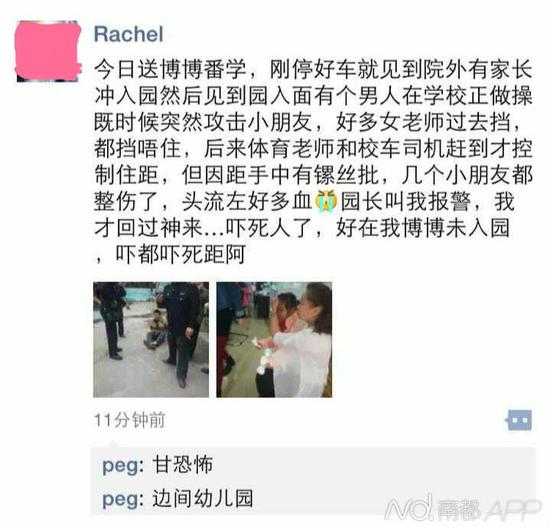Tap the text line mentioning 镙丝批
This screenshot has height=527, width=550.
click(x=314, y=175)
